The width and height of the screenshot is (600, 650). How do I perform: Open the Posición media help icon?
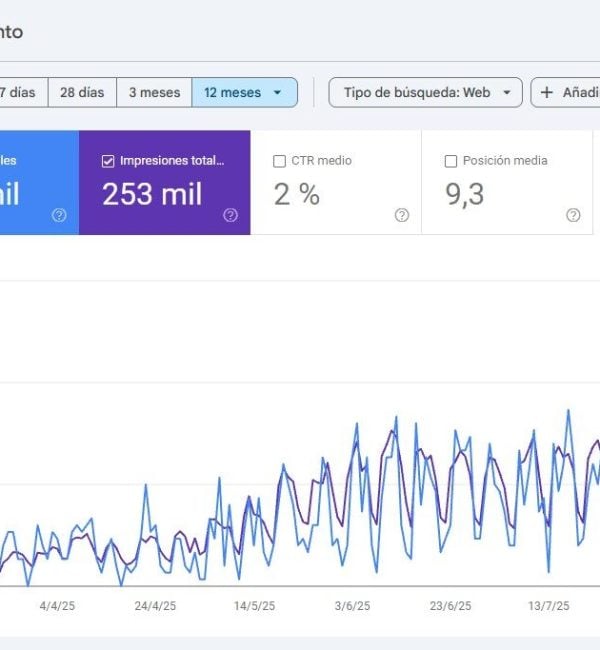tap(573, 215)
